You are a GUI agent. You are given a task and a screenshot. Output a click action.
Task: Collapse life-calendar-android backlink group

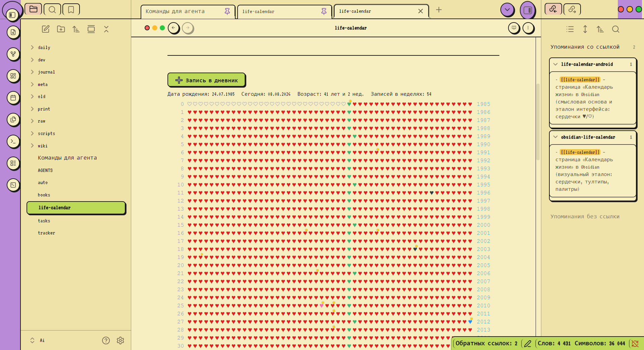pos(555,64)
